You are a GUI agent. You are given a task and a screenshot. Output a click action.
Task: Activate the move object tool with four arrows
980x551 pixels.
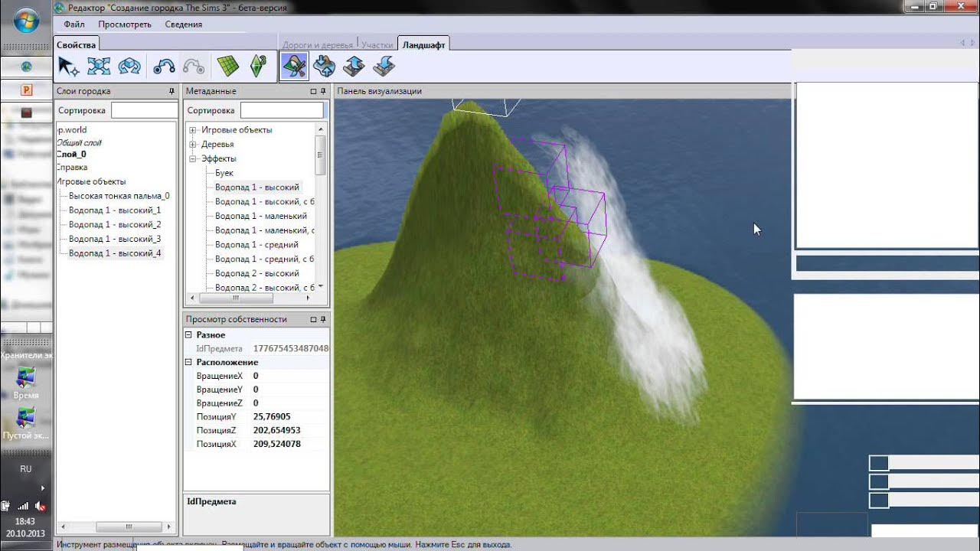pyautogui.click(x=99, y=67)
